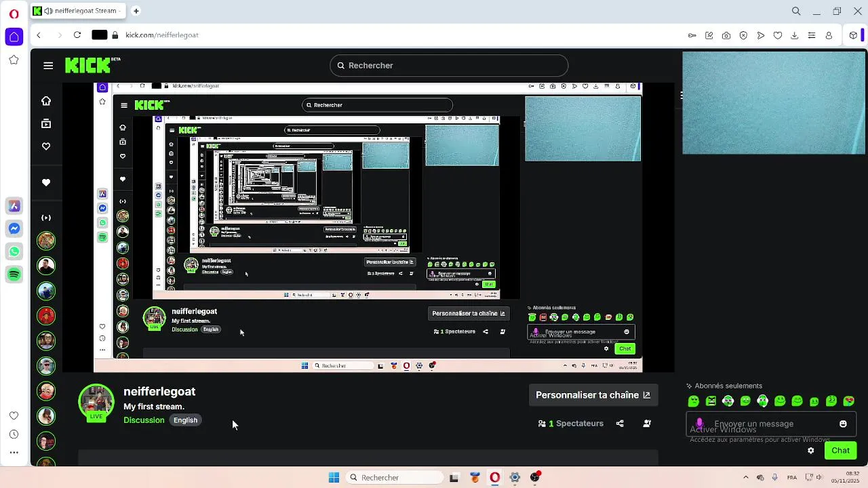Open Opera start page purple home icon
Image resolution: width=868 pixels, height=488 pixels.
[14, 37]
